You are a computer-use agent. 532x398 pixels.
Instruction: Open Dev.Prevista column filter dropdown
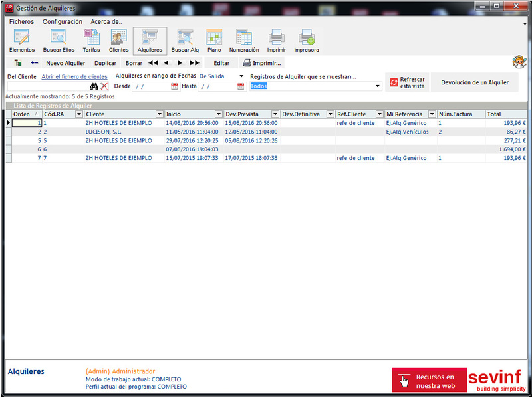tap(275, 114)
